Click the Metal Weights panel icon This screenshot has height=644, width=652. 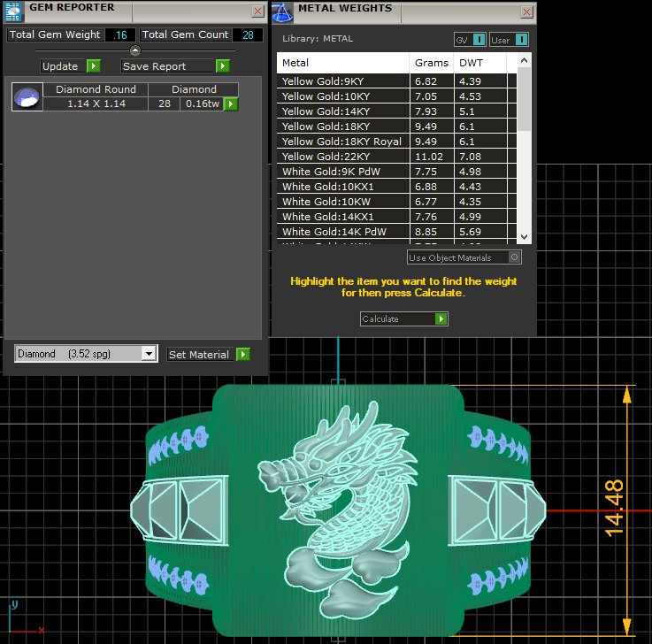click(282, 12)
